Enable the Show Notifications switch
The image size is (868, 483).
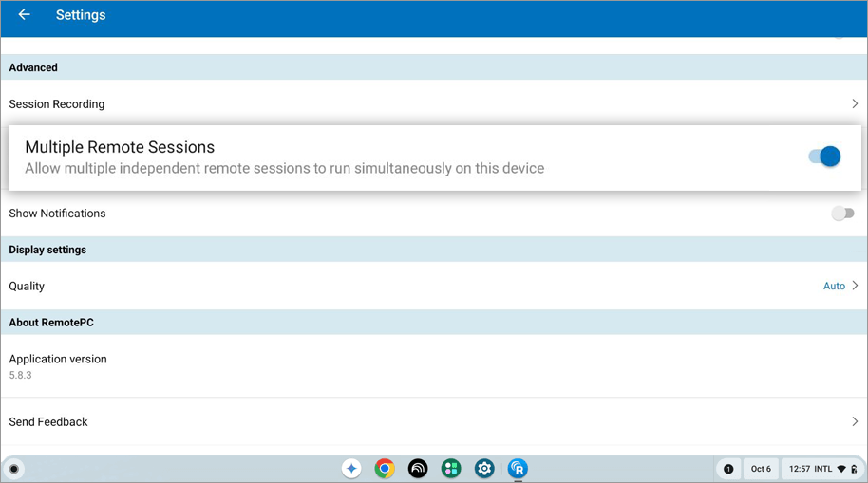pyautogui.click(x=842, y=213)
